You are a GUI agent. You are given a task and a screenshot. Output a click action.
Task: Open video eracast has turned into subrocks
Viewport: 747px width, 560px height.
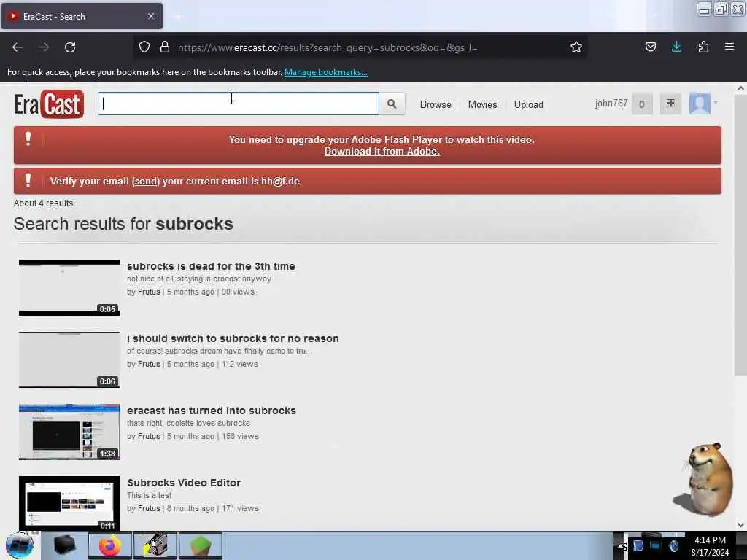pyautogui.click(x=212, y=411)
